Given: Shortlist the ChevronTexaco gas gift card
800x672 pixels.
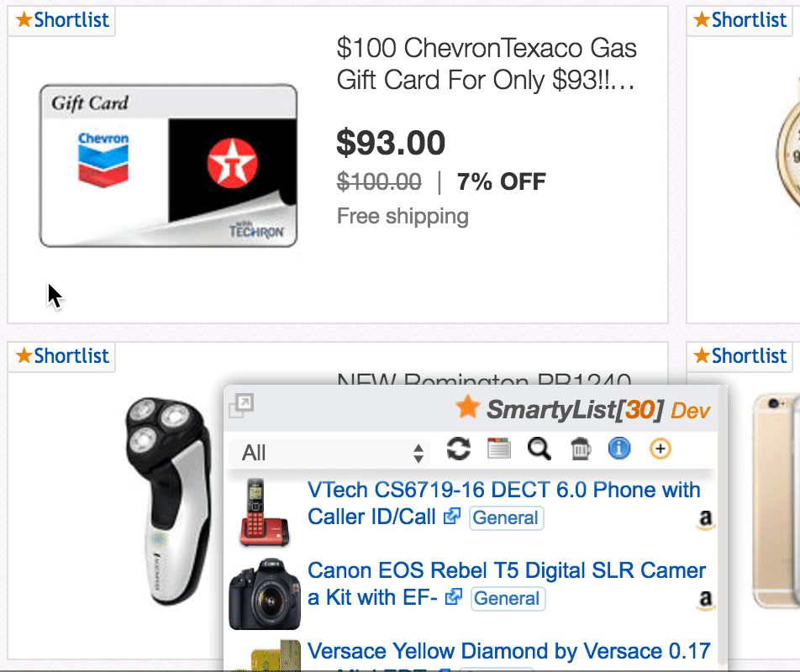Looking at the screenshot, I should (x=62, y=20).
